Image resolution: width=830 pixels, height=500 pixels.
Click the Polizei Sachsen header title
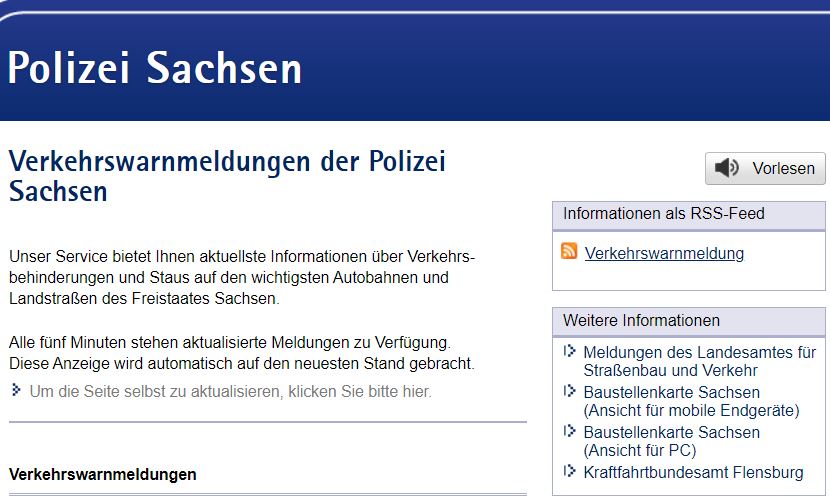tap(155, 68)
